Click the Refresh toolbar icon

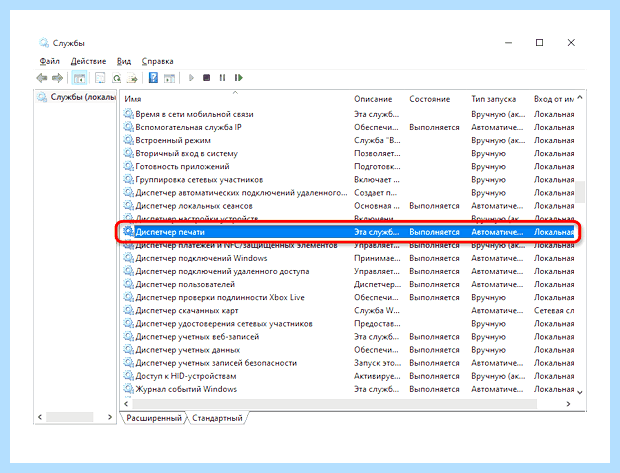click(x=116, y=78)
